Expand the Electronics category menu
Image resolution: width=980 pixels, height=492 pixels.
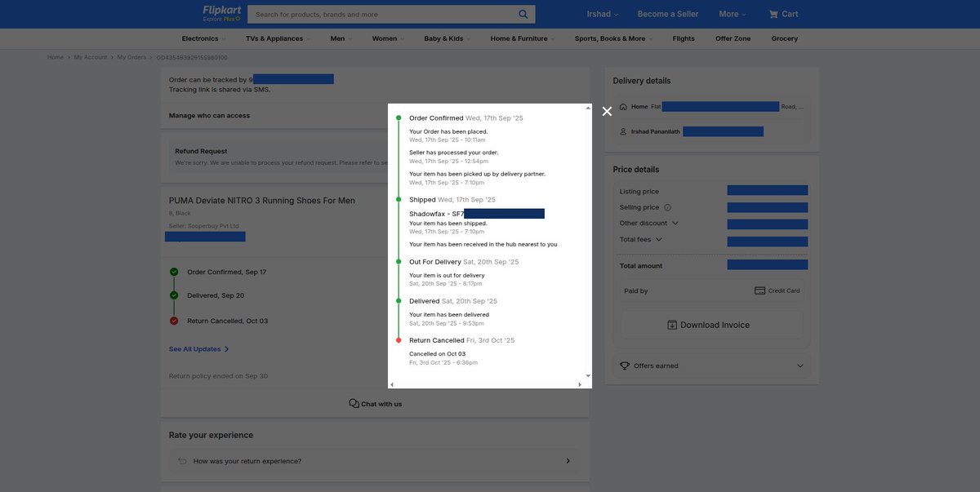203,38
